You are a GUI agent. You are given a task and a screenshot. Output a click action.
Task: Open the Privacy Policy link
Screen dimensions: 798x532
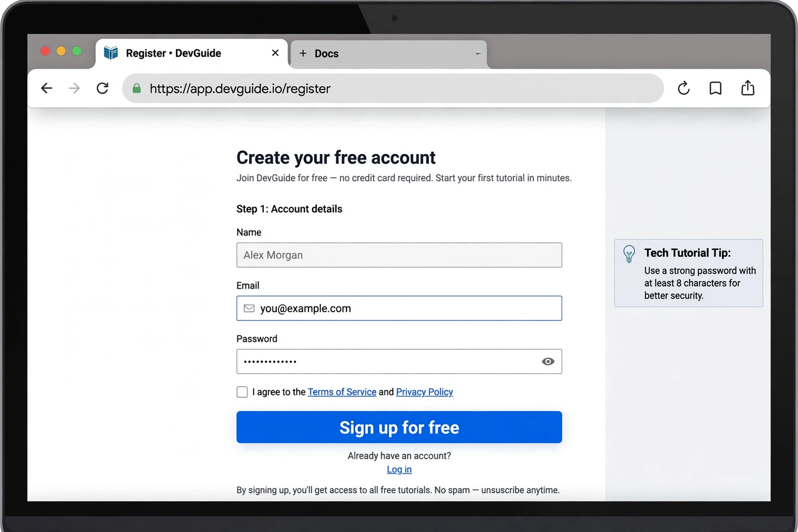point(424,392)
